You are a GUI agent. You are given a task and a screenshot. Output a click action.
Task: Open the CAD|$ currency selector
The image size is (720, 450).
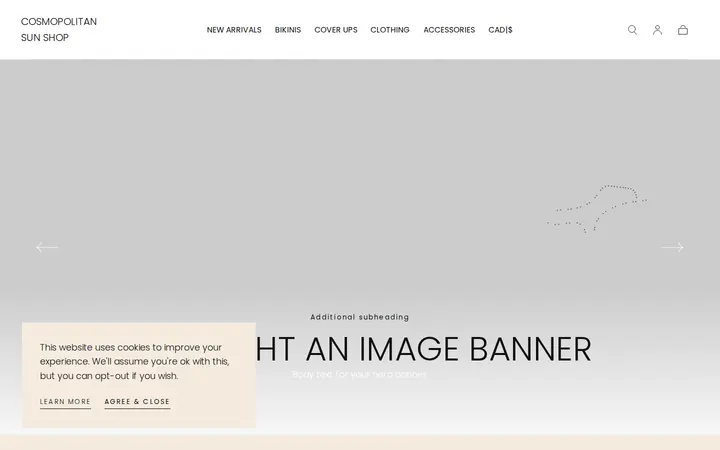coord(500,30)
